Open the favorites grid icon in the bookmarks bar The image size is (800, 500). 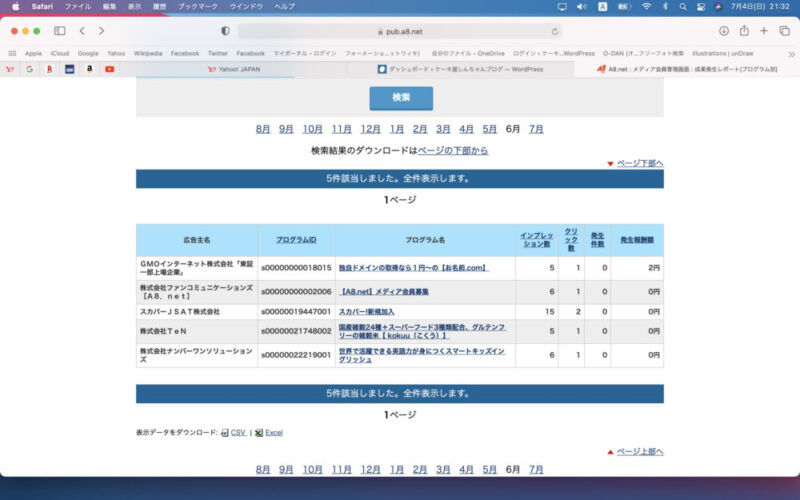point(12,53)
